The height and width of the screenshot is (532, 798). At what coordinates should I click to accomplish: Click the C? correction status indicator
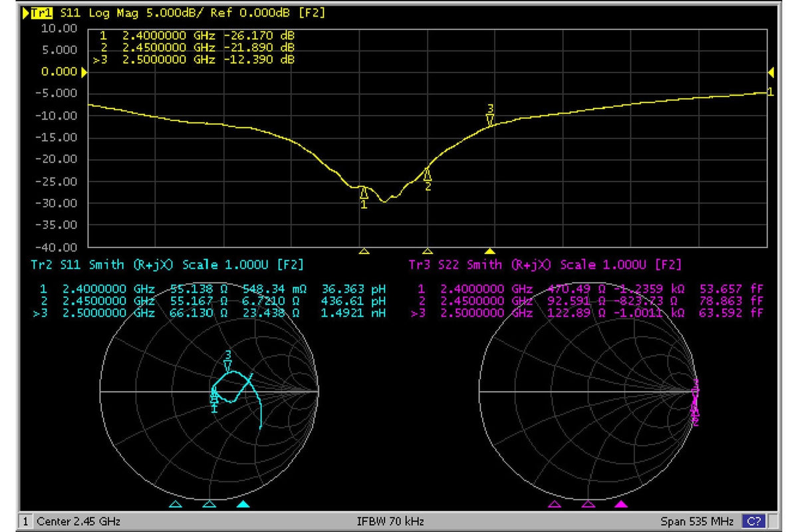pos(753,521)
